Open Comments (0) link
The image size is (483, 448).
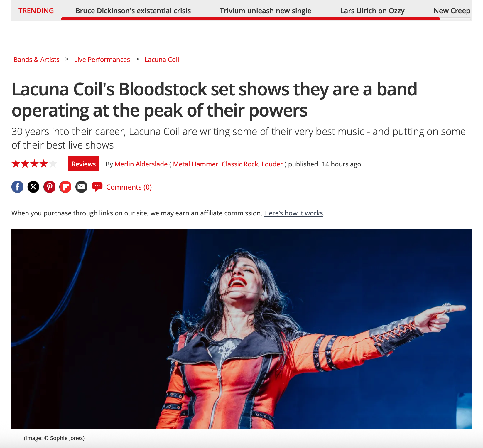[x=129, y=187]
